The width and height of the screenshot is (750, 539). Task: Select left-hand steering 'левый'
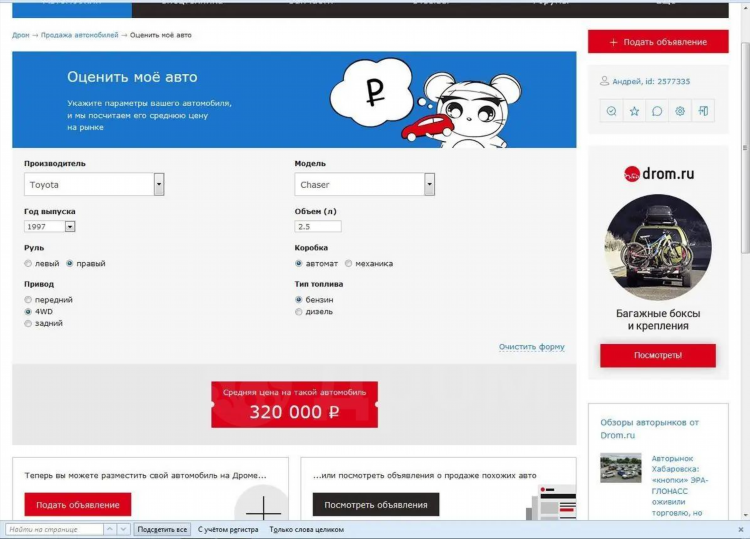pyautogui.click(x=28, y=264)
